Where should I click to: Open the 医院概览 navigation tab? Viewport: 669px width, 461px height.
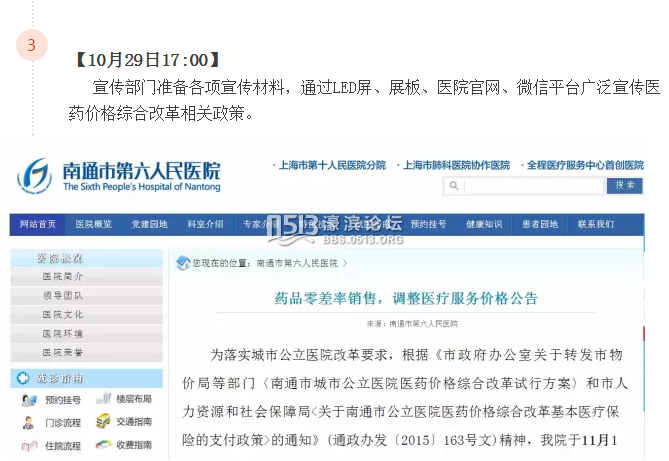click(94, 224)
